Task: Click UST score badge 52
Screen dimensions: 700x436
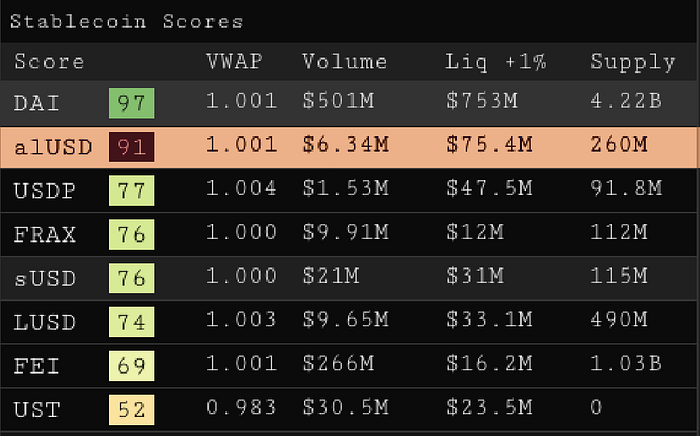Action: pos(132,409)
